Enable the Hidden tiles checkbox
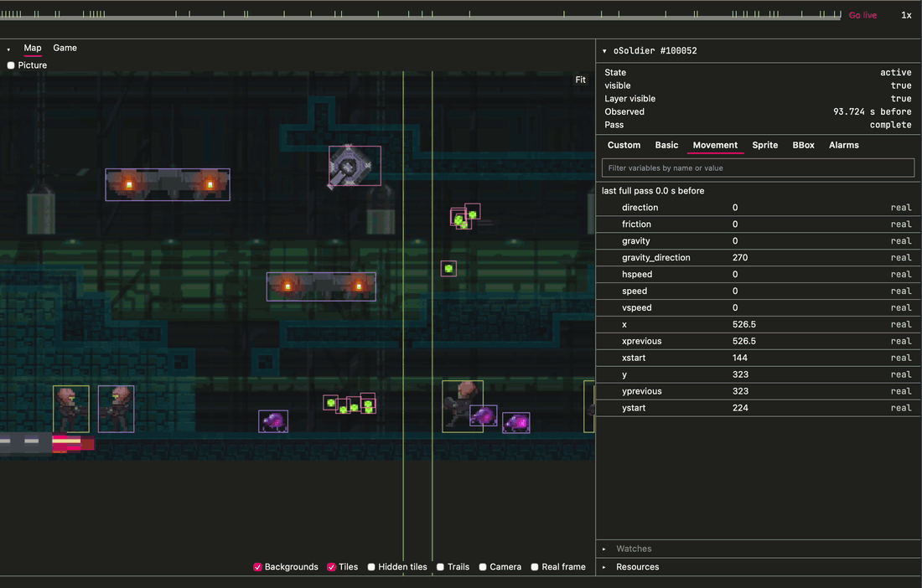This screenshot has width=922, height=588. click(x=371, y=567)
